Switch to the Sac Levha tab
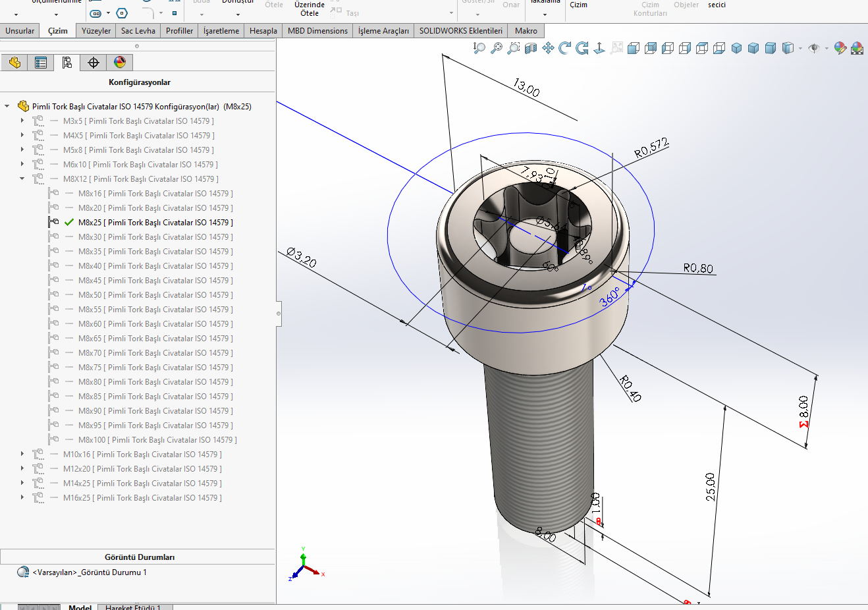Viewport: 868px width, 610px height. coord(138,31)
